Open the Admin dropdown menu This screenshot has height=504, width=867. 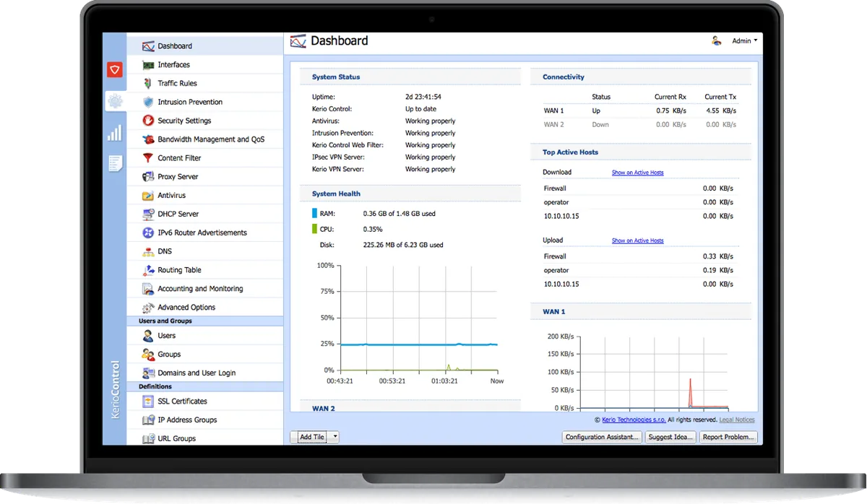click(745, 41)
